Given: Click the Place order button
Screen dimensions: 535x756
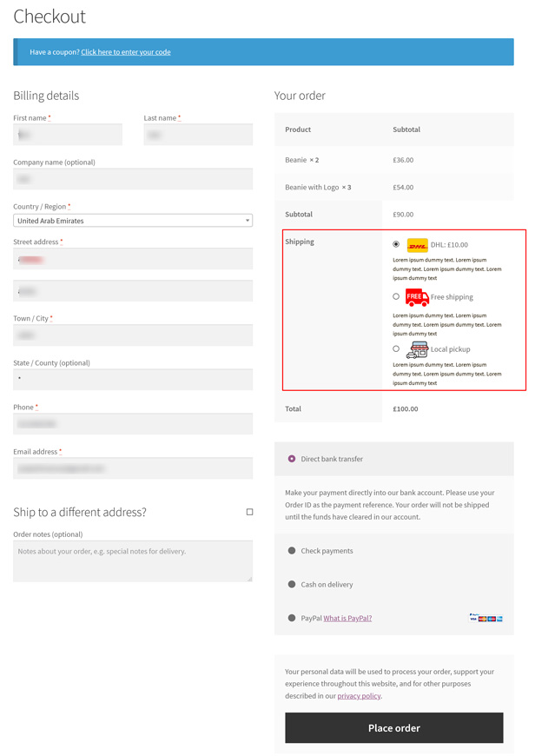Looking at the screenshot, I should coord(393,727).
